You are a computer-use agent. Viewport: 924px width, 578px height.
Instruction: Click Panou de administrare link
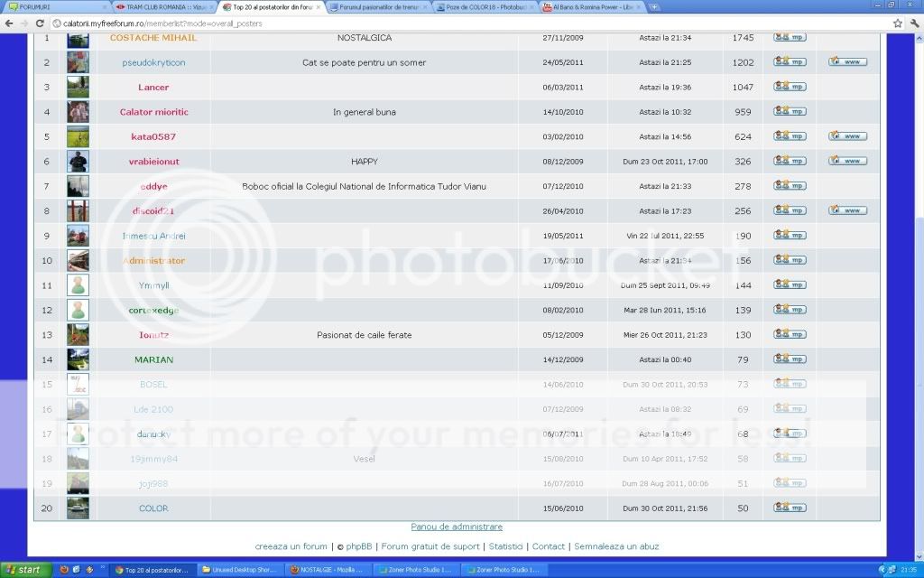[457, 527]
